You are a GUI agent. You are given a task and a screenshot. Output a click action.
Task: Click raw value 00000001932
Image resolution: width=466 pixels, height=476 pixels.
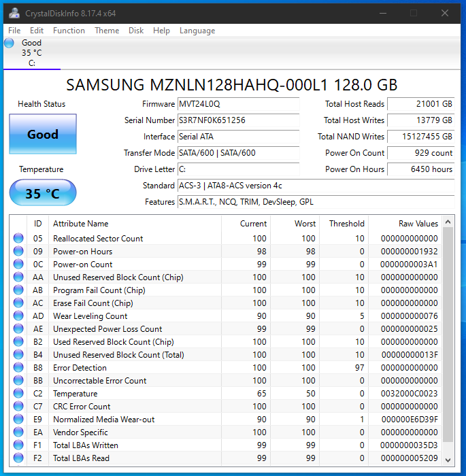click(409, 252)
